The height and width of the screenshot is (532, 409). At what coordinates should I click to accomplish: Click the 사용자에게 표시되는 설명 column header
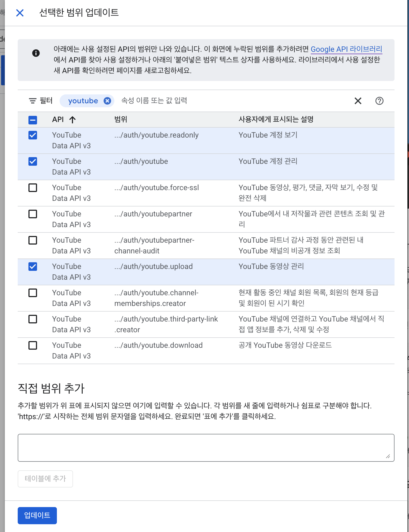click(x=276, y=119)
